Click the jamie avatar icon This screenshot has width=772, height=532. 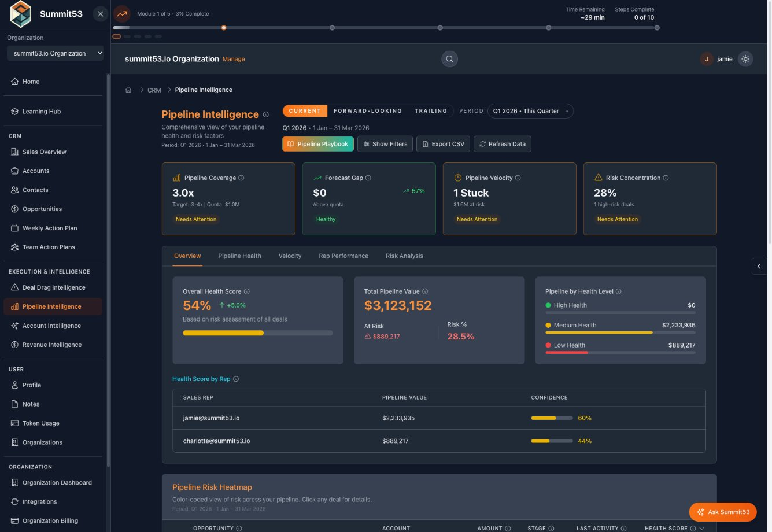point(706,58)
